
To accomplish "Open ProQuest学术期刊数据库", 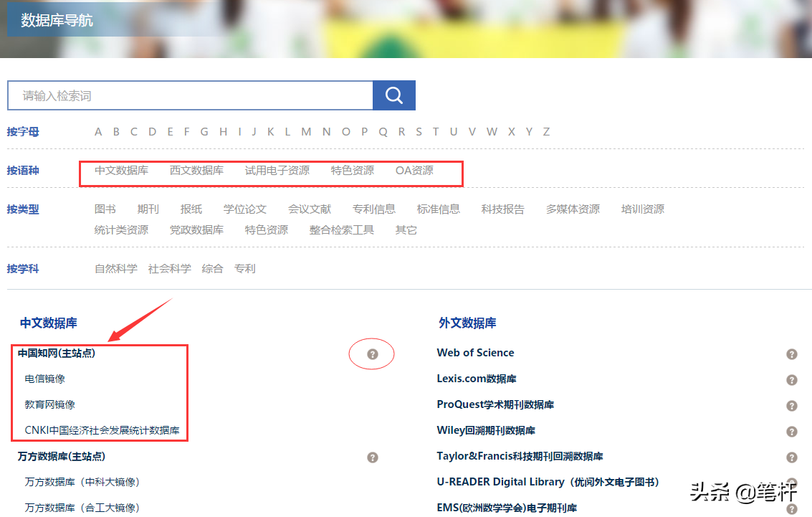I will [x=495, y=404].
